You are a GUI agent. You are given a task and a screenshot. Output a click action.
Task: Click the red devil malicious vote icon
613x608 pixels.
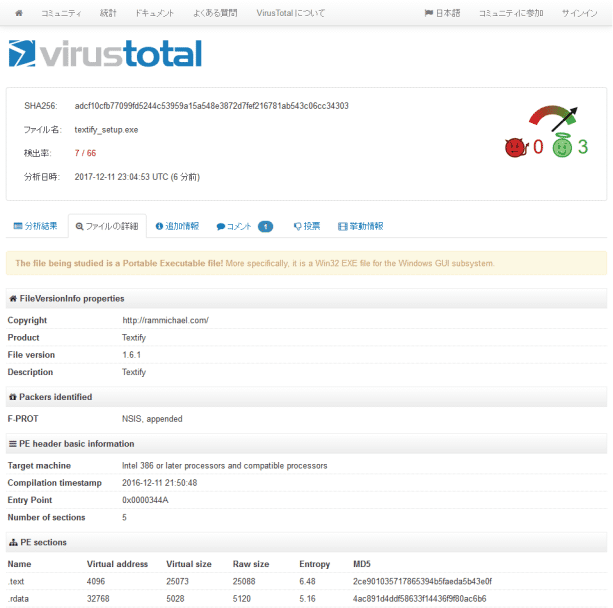click(x=515, y=147)
